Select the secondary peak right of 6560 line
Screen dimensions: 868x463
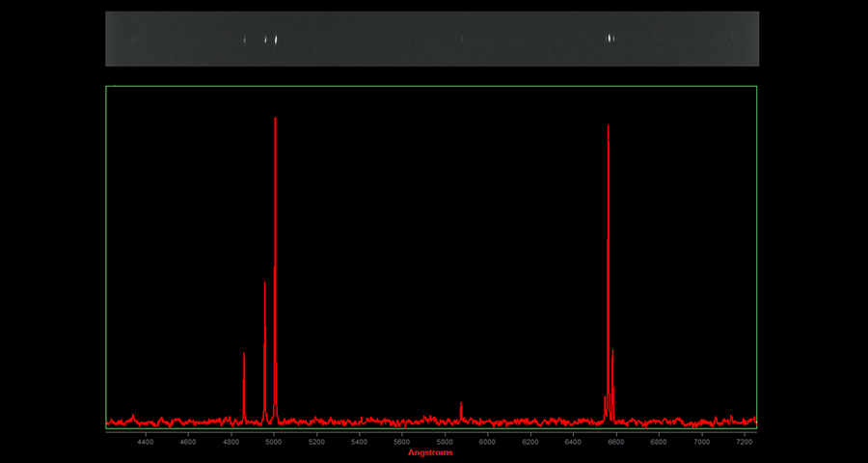click(x=612, y=352)
